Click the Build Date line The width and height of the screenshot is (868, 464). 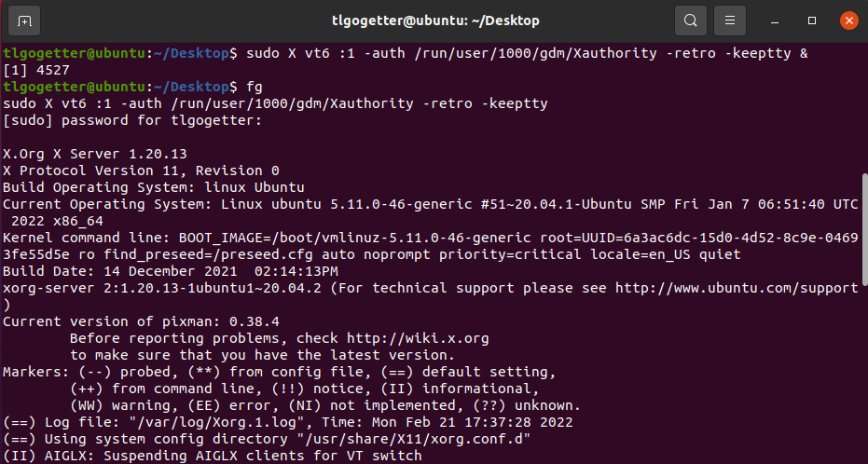[171, 271]
